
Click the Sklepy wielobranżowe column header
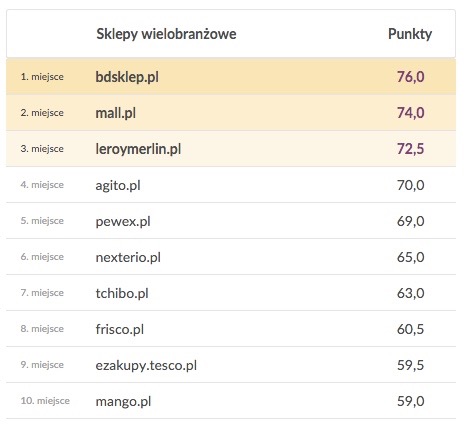pos(166,34)
